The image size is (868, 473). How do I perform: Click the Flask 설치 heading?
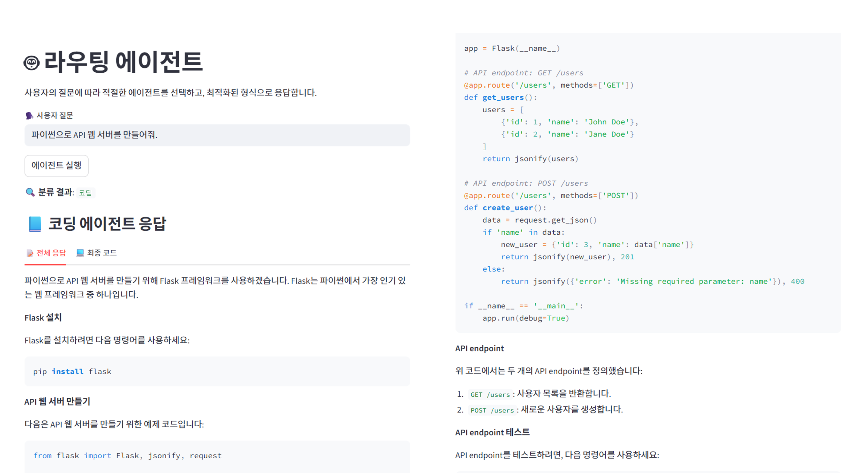click(43, 318)
